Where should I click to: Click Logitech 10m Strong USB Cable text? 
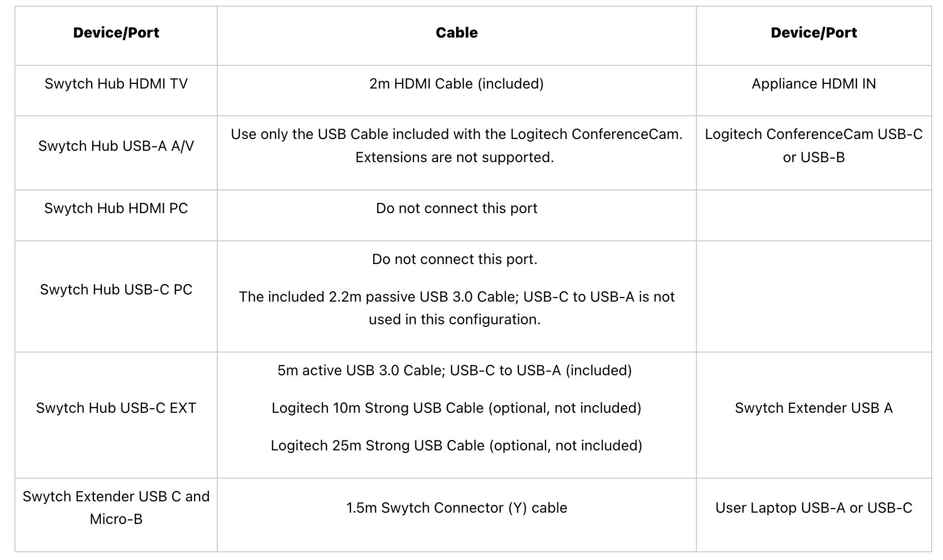click(x=457, y=408)
